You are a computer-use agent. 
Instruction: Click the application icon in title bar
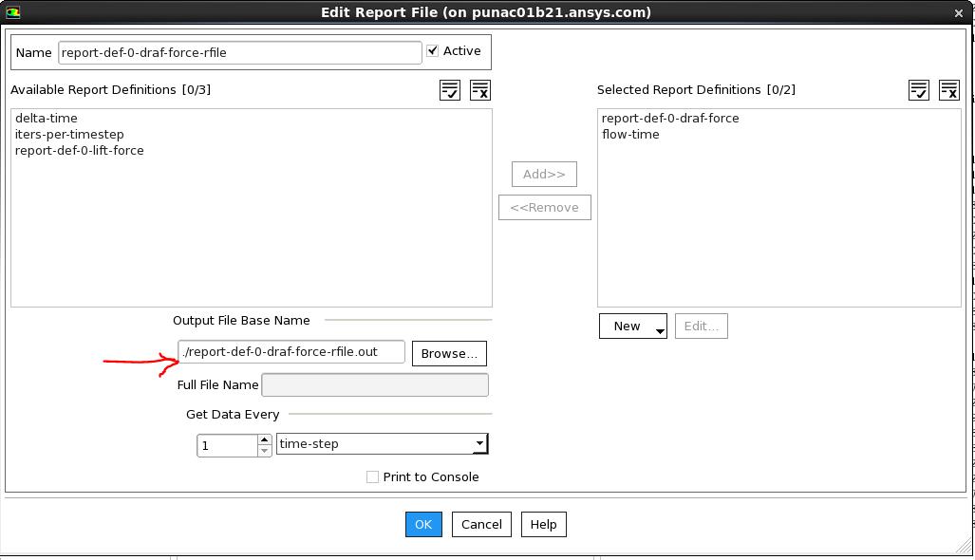click(x=12, y=11)
